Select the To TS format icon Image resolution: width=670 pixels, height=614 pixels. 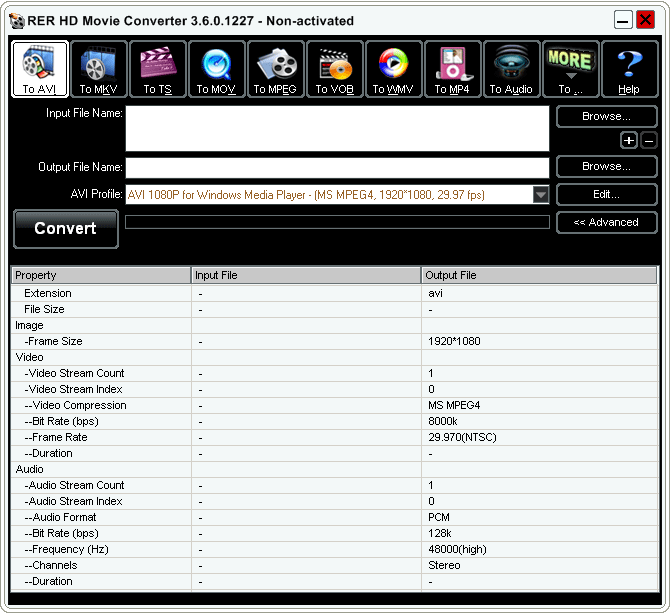click(x=158, y=69)
